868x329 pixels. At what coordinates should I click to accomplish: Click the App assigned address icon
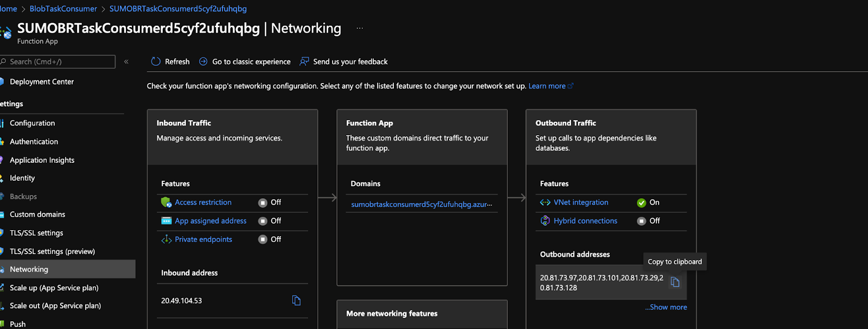tap(166, 221)
